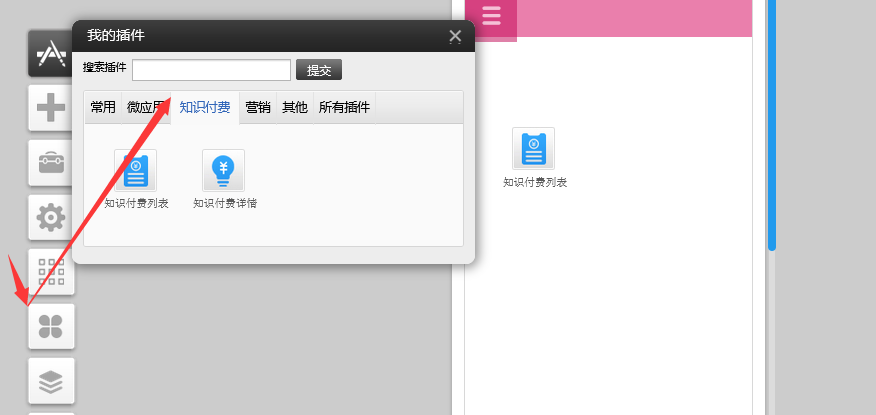Image resolution: width=876 pixels, height=415 pixels.
Task: Open the pink hamburger menu
Action: click(x=491, y=18)
